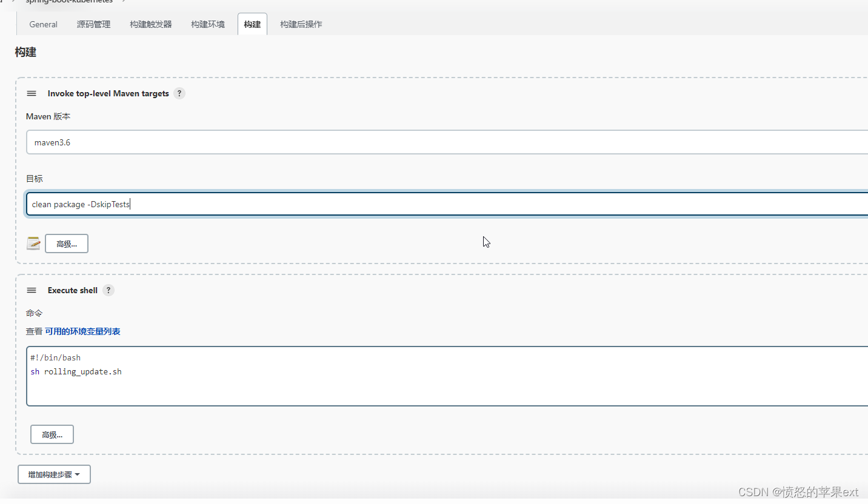Click the '构建' section heading
868x504 pixels.
pos(26,52)
